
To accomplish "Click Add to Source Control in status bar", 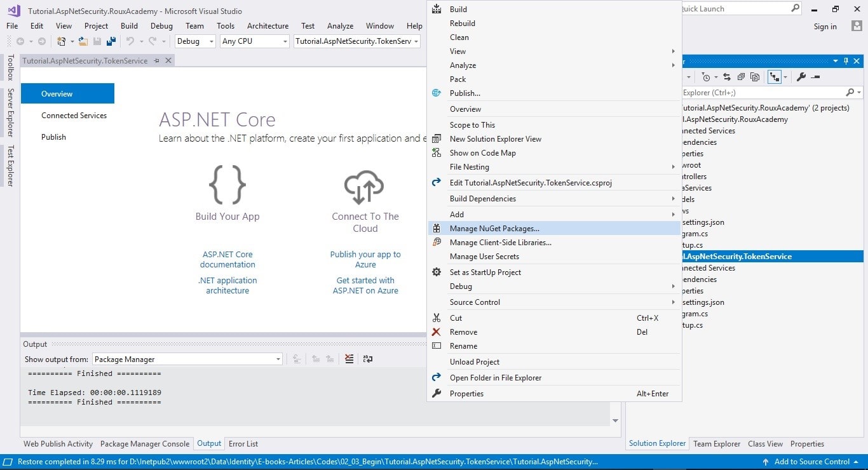I will (811, 462).
